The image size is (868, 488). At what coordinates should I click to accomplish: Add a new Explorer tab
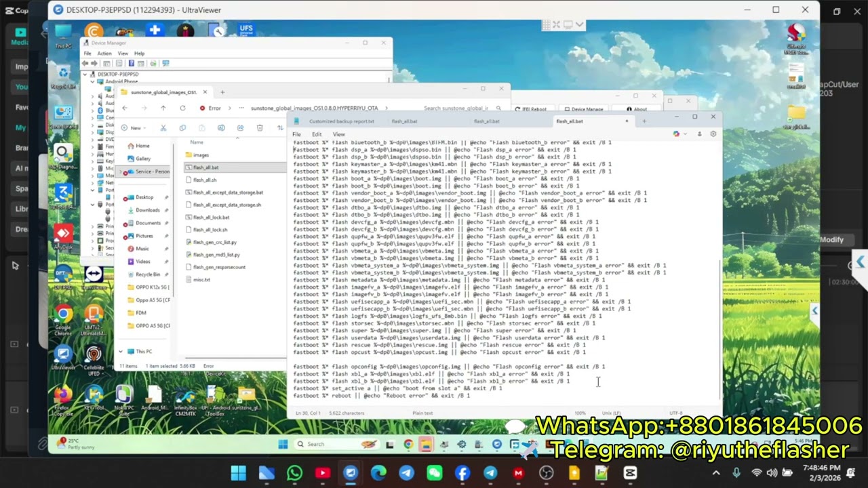(222, 92)
